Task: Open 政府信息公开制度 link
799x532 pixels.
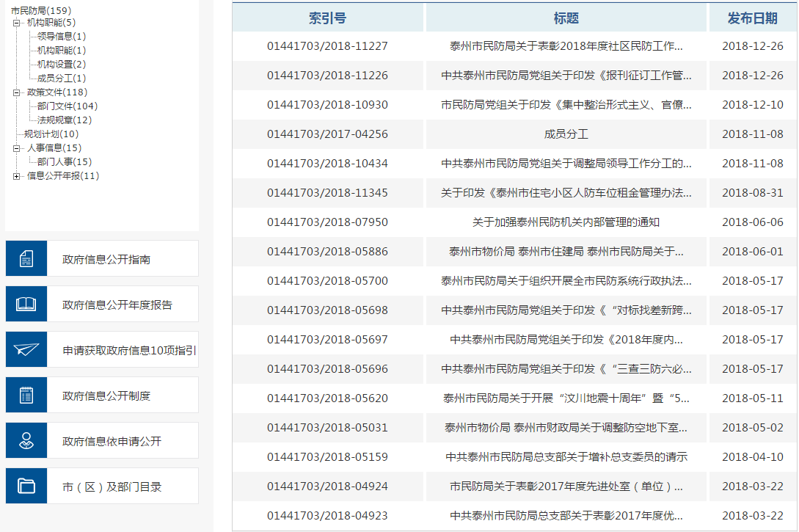Action: (x=106, y=396)
